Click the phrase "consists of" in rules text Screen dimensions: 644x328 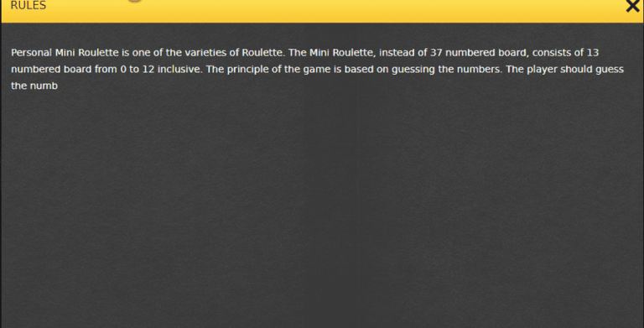coord(558,53)
